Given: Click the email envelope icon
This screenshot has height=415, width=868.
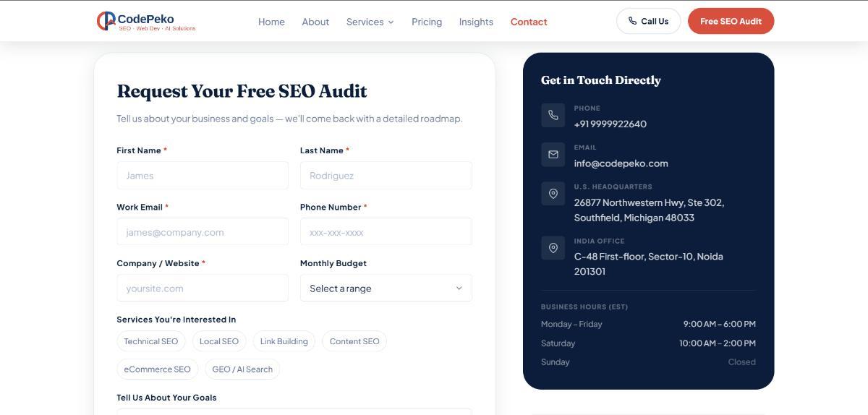Looking at the screenshot, I should [553, 154].
